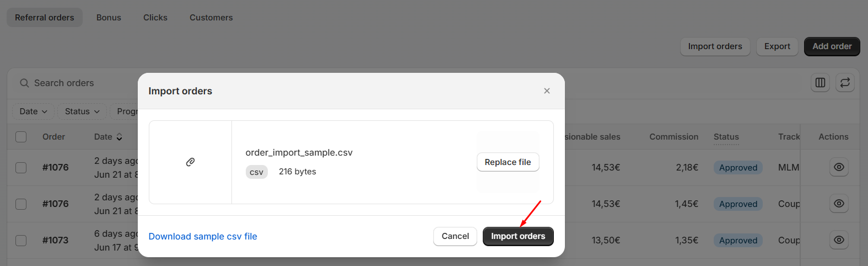
Task: Switch to the Bonus tab
Action: pos(109,18)
